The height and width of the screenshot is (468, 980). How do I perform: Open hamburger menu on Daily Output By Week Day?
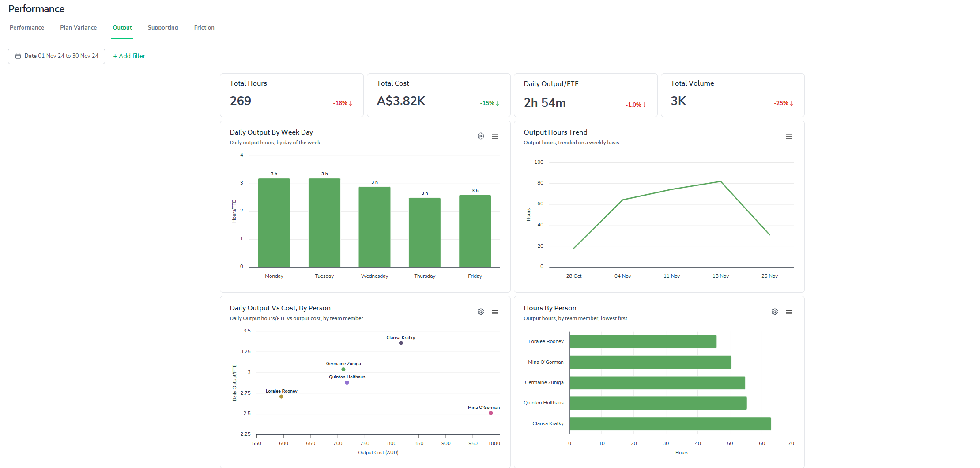495,136
